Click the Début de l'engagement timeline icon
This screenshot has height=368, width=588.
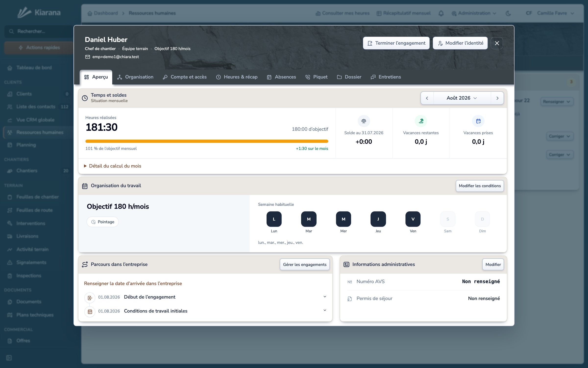tap(90, 298)
